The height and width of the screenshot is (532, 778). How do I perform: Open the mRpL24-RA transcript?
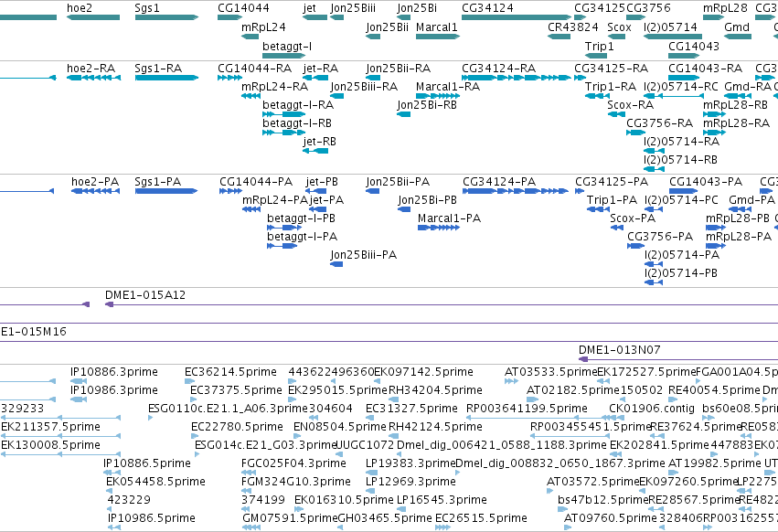pyautogui.click(x=250, y=96)
